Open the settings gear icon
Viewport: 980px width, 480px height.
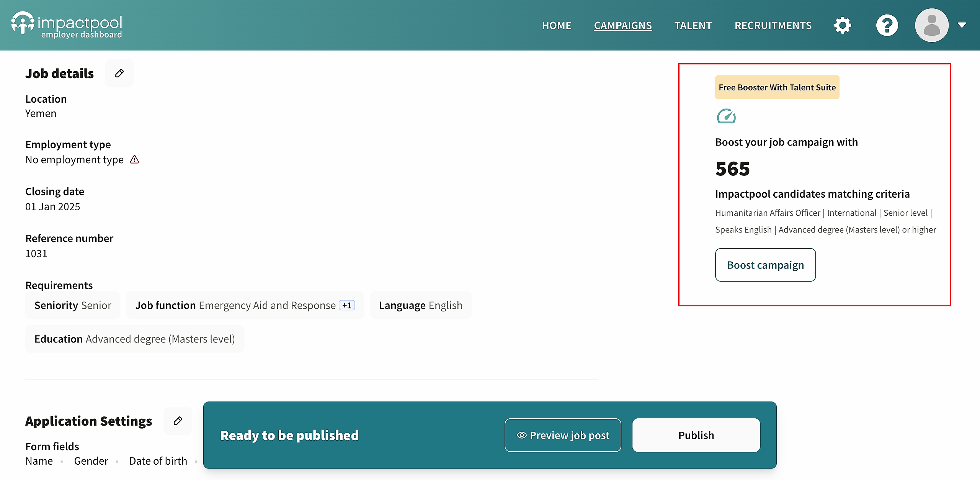pyautogui.click(x=843, y=25)
